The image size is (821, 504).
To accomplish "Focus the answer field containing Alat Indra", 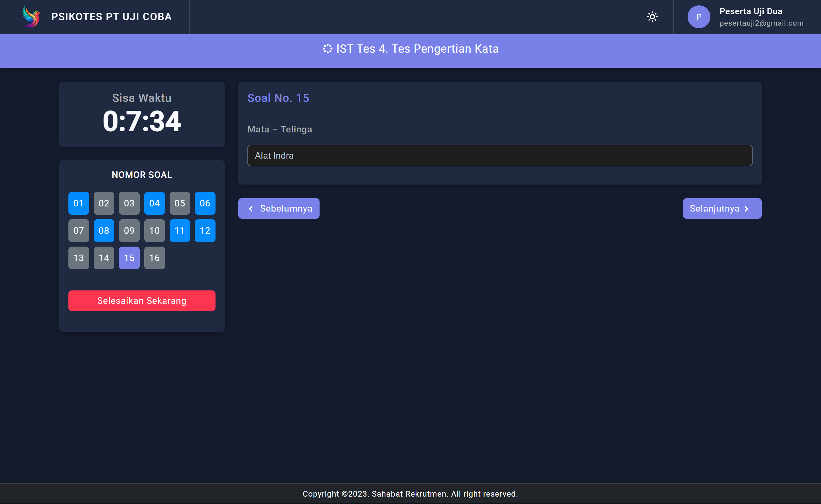I will 499,155.
